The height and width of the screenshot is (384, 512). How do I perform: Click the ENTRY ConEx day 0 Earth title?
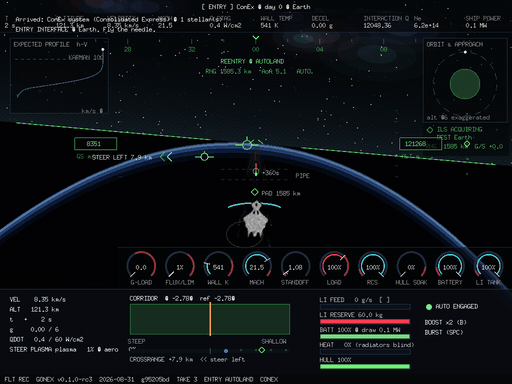click(256, 7)
